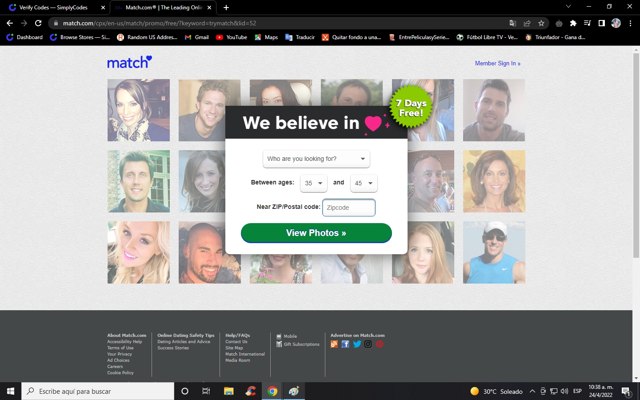This screenshot has height=400, width=640.
Task: Click the Zipcode input field
Action: 349,207
